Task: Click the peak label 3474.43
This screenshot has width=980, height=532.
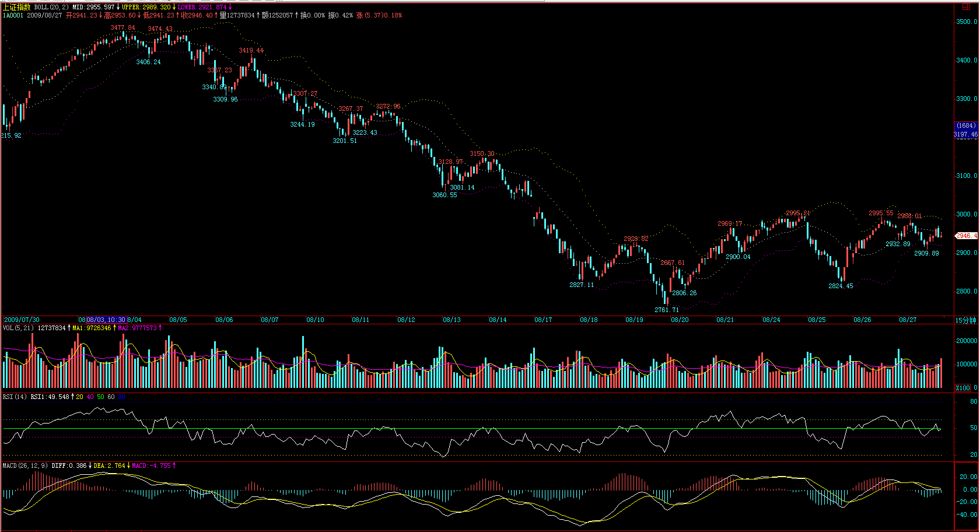Action: pyautogui.click(x=160, y=29)
